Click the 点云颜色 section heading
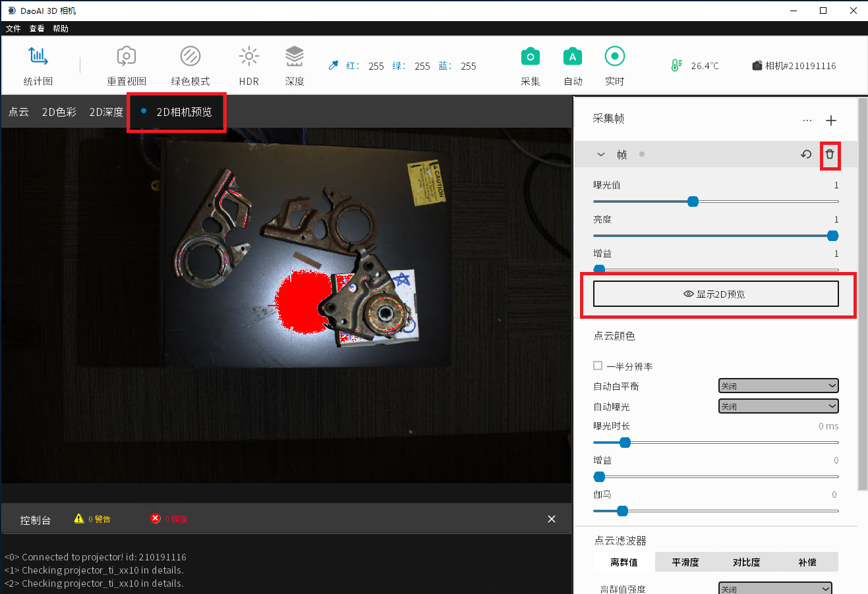Screen dimensions: 868x594 [614, 336]
